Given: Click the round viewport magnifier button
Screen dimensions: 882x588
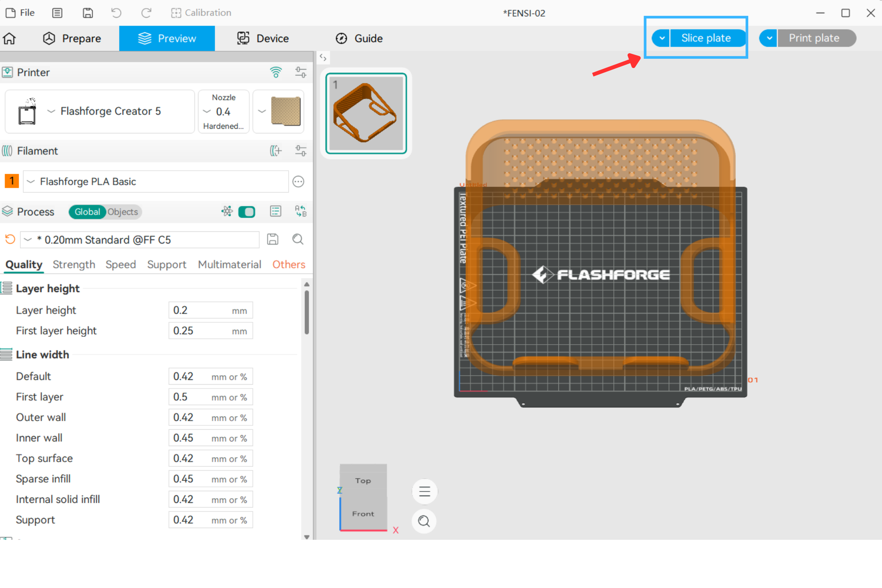Looking at the screenshot, I should pos(424,521).
